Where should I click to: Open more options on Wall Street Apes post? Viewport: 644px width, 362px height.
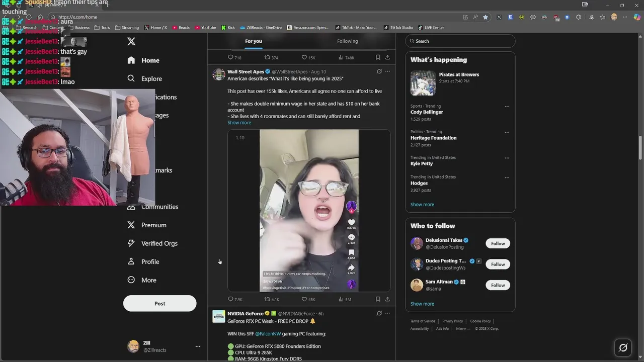point(387,71)
